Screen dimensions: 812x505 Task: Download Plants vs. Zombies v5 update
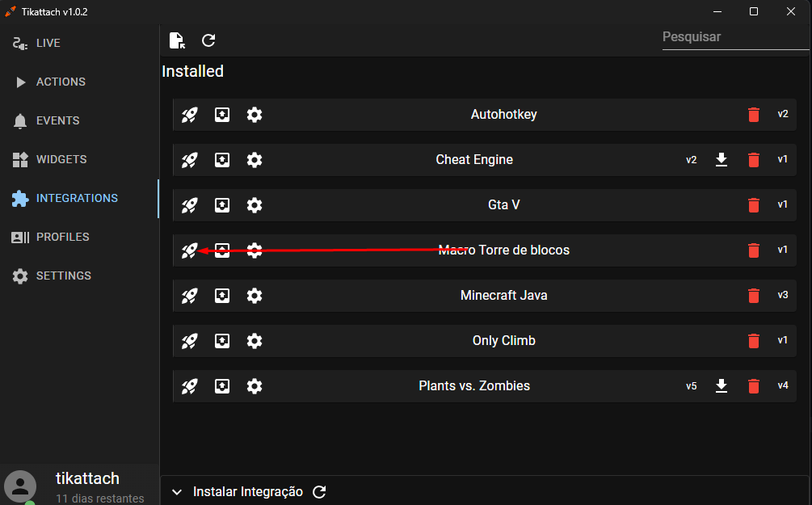722,386
